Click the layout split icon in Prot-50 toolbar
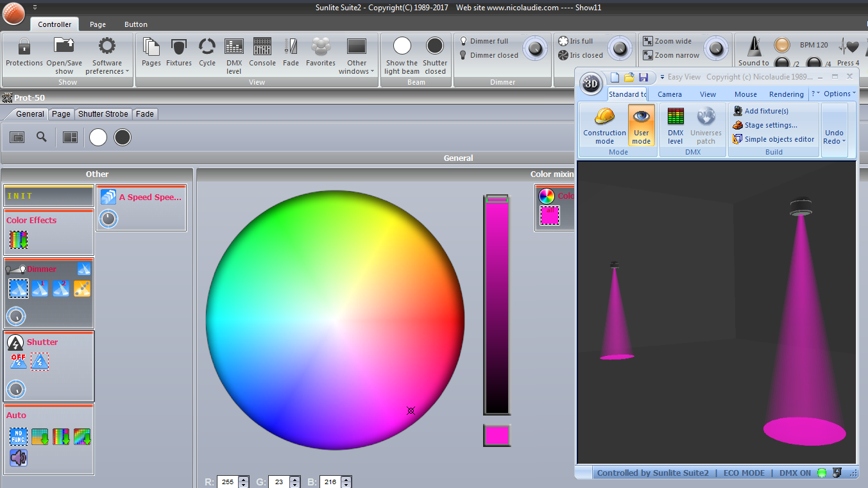This screenshot has height=488, width=868. click(70, 137)
